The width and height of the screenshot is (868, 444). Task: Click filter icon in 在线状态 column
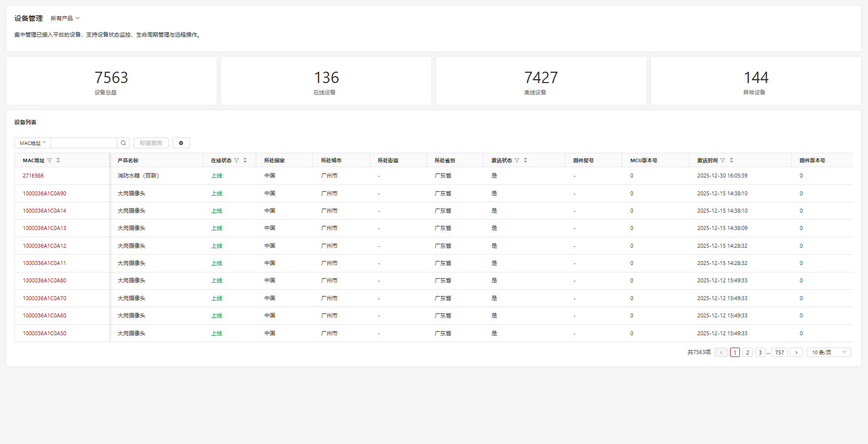click(236, 160)
